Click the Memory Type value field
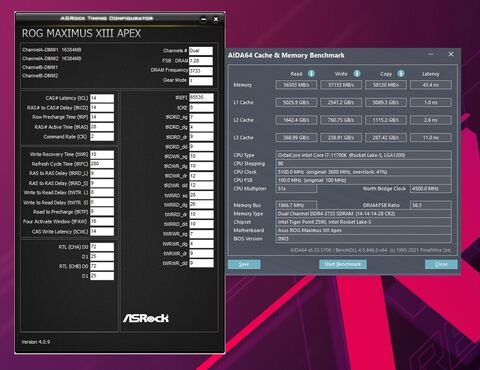Image resolution: width=480 pixels, height=370 pixels. pos(364,214)
